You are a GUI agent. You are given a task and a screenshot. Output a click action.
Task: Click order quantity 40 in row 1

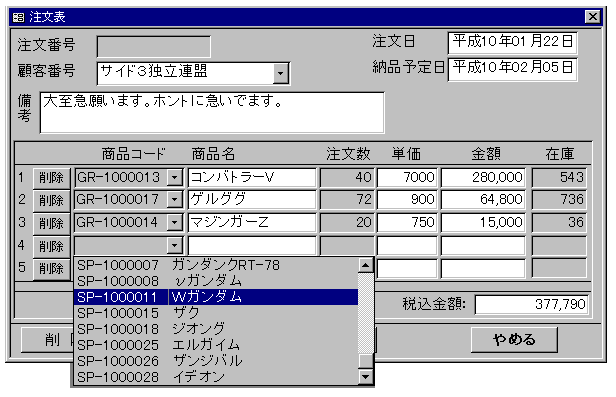click(x=347, y=178)
